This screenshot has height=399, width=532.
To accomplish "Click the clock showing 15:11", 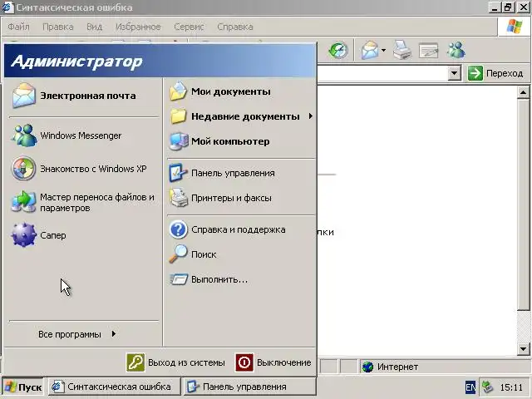I will (x=511, y=387).
